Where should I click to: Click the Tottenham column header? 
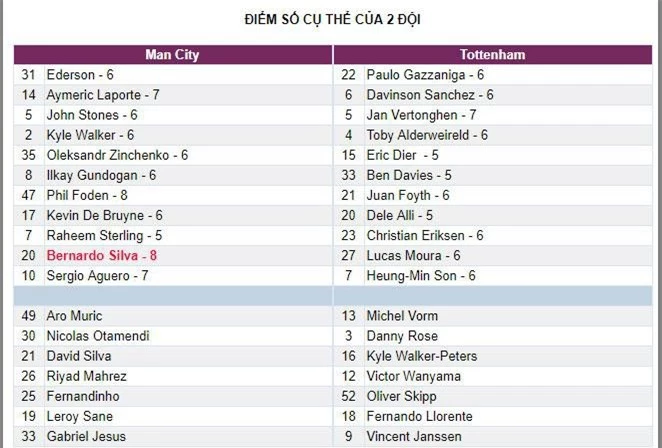tap(492, 54)
